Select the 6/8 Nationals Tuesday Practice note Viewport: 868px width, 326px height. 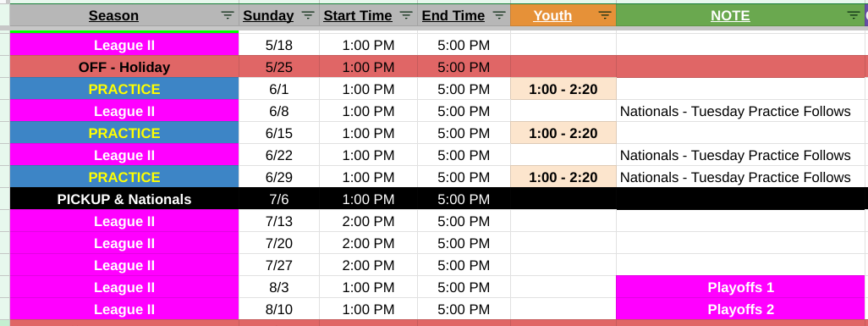(735, 112)
